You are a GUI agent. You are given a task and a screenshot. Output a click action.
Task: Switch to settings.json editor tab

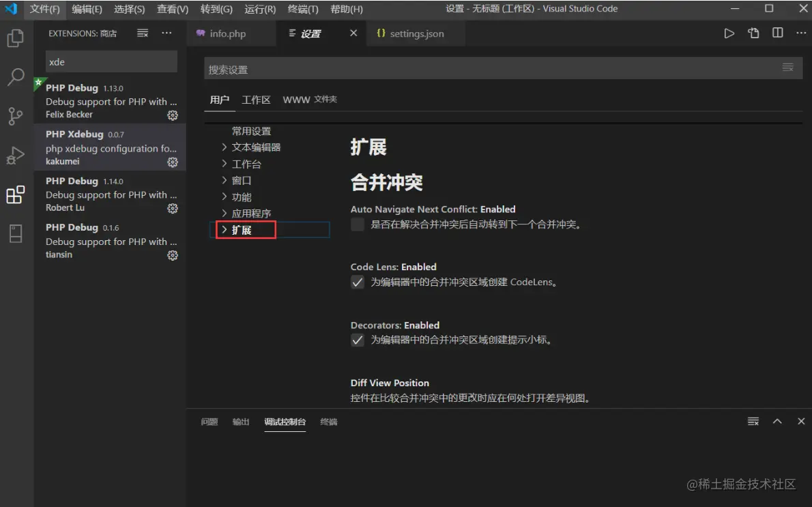(x=416, y=33)
